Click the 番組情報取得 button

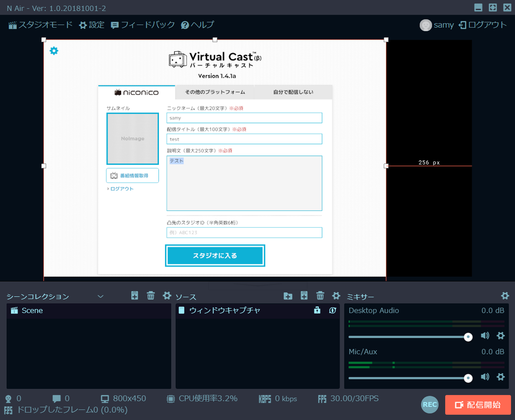click(133, 175)
